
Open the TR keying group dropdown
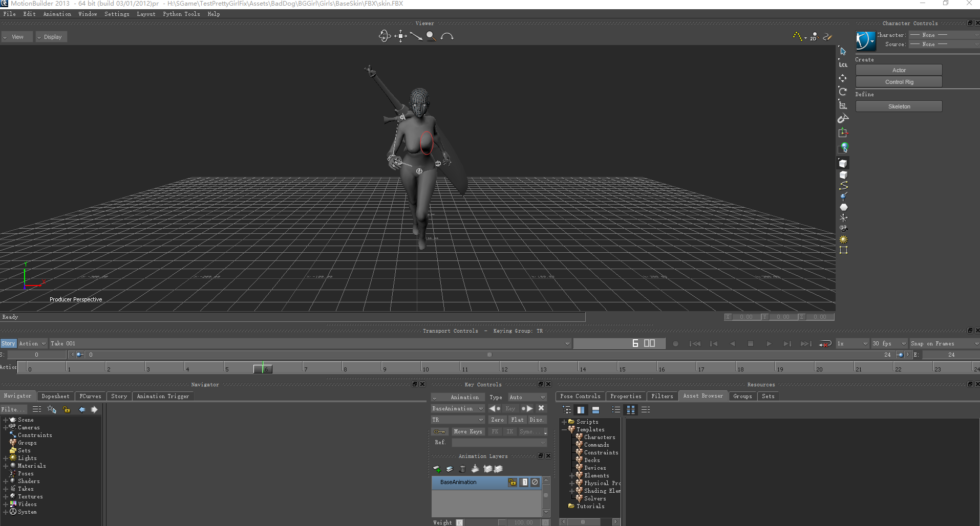pyautogui.click(x=458, y=420)
